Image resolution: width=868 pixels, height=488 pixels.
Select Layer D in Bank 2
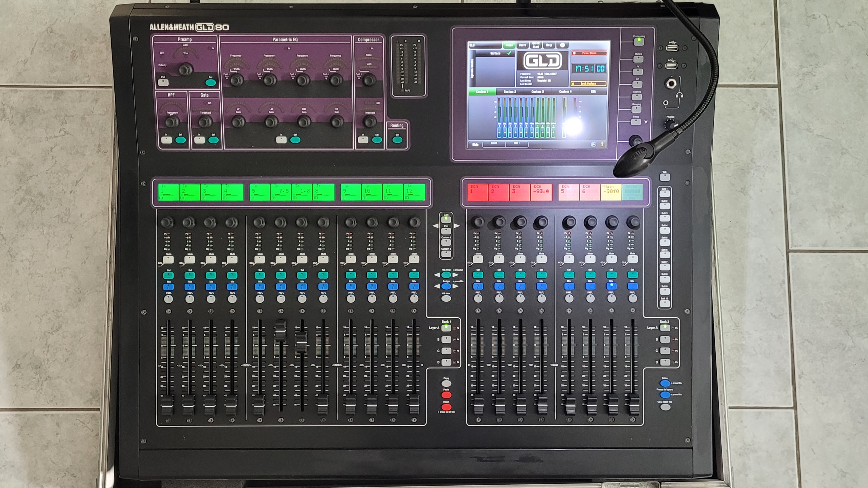665,362
